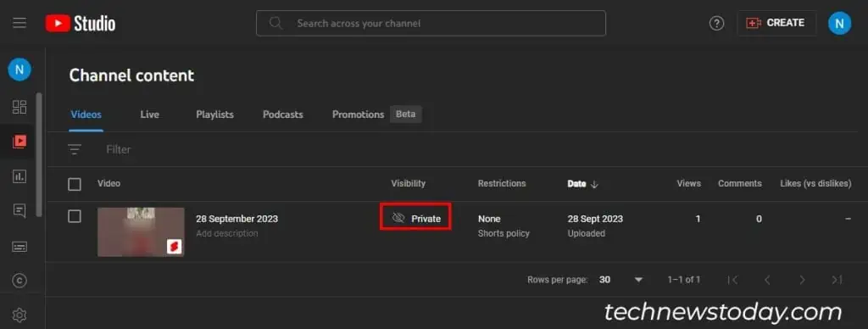Image resolution: width=868 pixels, height=329 pixels.
Task: Open Copyright in the sidebar
Action: [19, 282]
